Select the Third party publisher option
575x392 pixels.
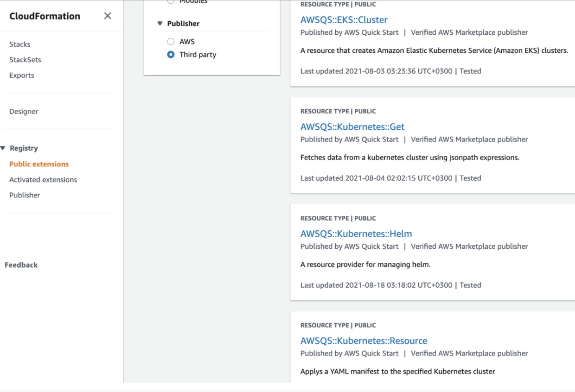(x=171, y=54)
